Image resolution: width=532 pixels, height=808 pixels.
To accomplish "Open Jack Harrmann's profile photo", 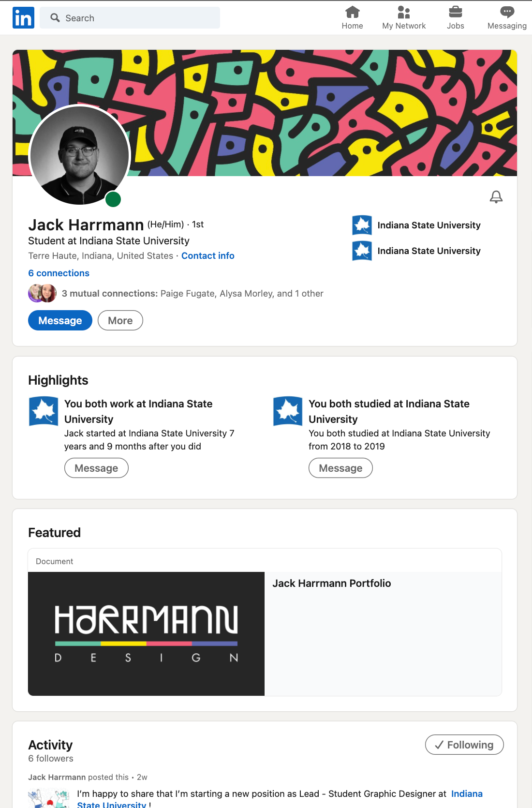I will coord(80,155).
